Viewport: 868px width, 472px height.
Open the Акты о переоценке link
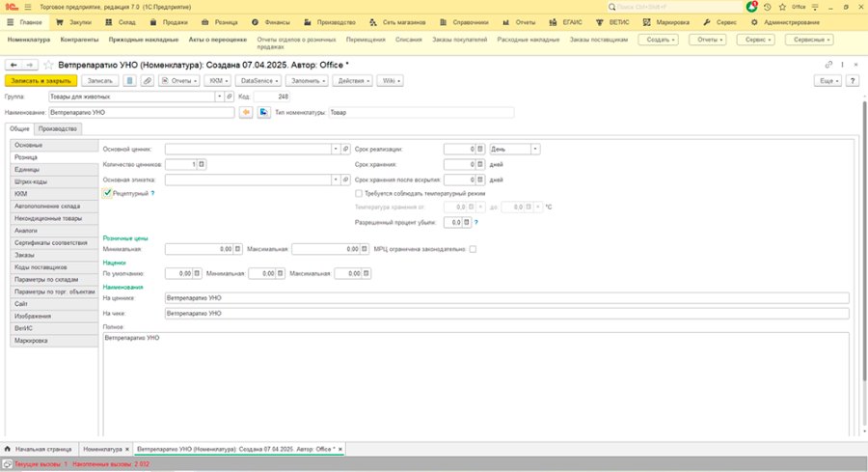[218, 40]
